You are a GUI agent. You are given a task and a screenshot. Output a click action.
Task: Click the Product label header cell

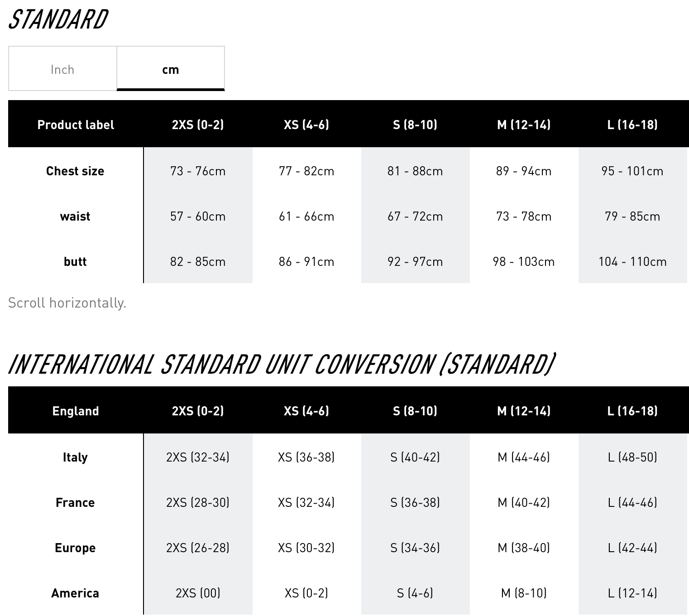click(76, 124)
